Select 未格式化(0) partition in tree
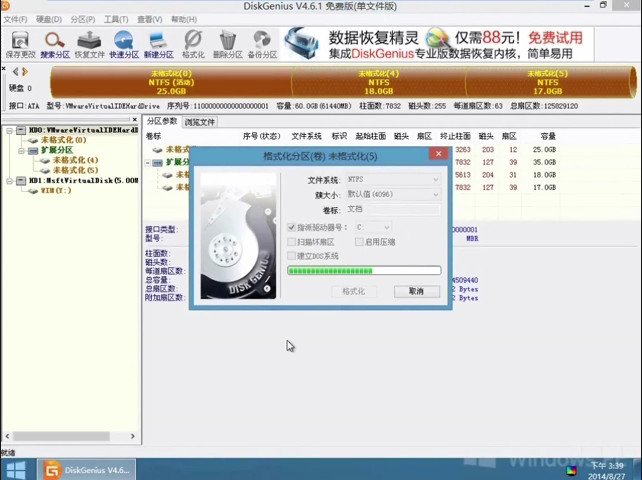The height and width of the screenshot is (480, 642). point(63,140)
